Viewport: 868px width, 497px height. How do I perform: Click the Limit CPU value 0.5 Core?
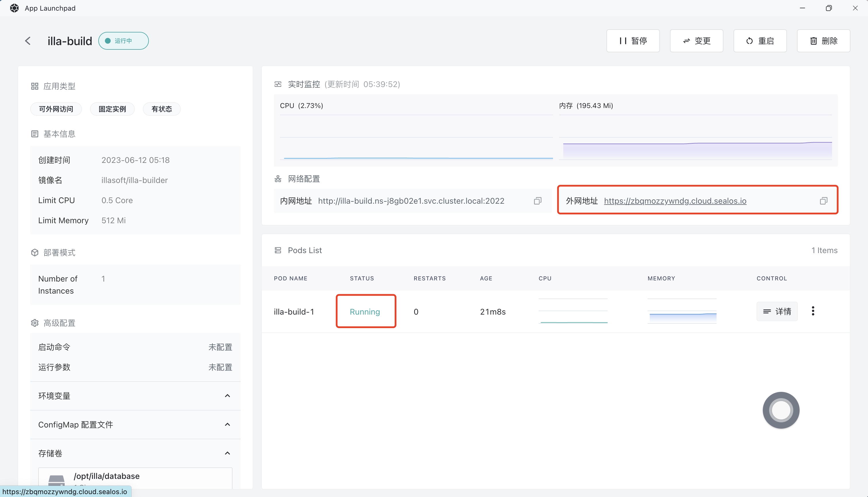[x=117, y=200]
